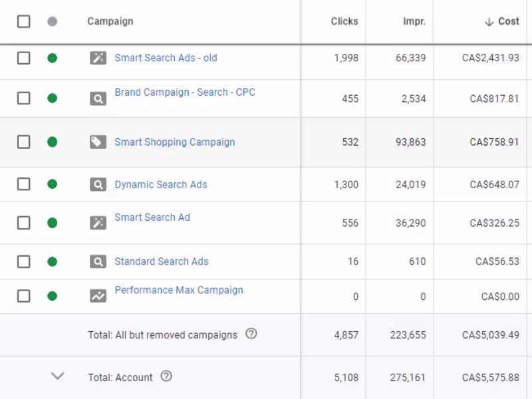
Task: Select checkbox for Performance Max Campaign row
Action: click(23, 296)
